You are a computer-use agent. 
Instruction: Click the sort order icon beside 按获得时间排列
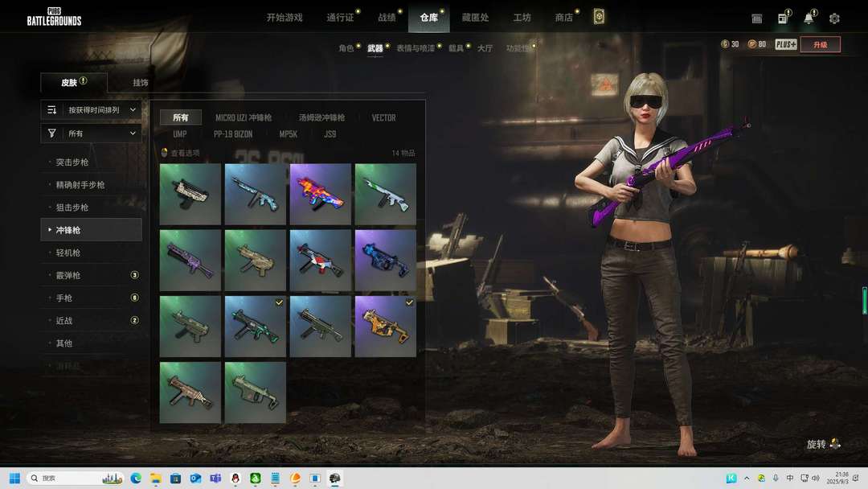coord(52,109)
